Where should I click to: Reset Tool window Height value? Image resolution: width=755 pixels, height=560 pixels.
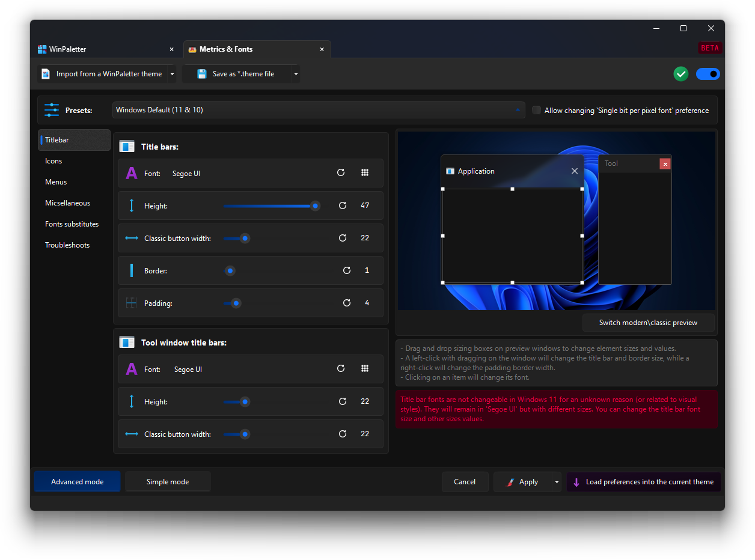pyautogui.click(x=343, y=401)
